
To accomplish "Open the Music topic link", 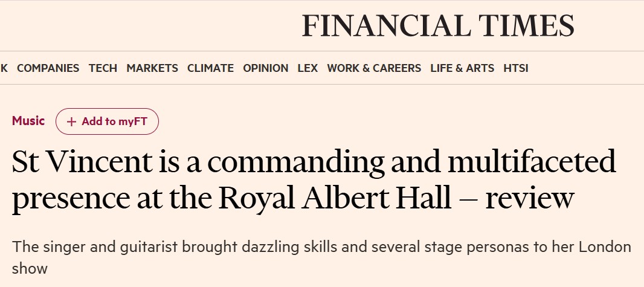I will (x=28, y=121).
